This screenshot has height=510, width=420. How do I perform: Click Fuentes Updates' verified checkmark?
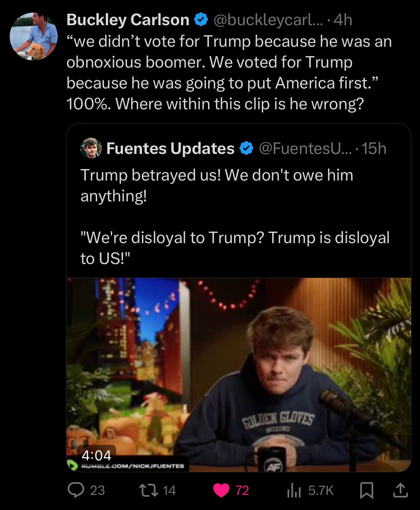246,147
